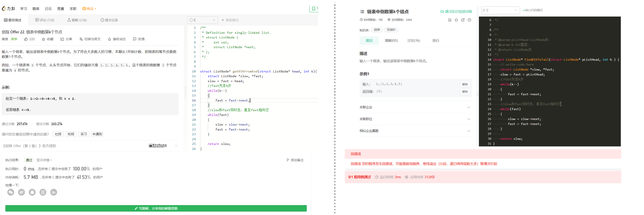The image size is (644, 215).
Task: Click the edit note icon under title
Action: pyautogui.click(x=450, y=20)
